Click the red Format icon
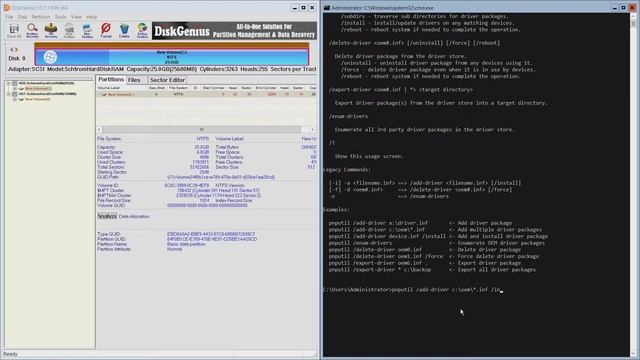 click(106, 31)
